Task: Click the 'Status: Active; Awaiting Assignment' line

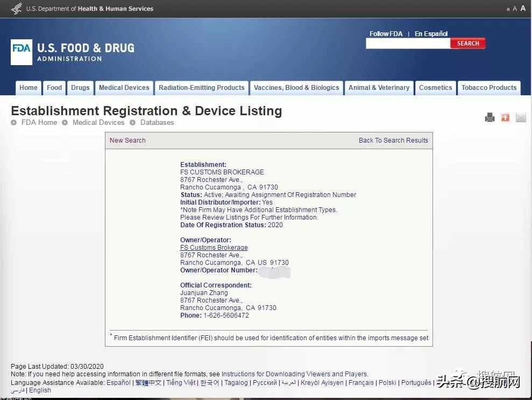Action: click(268, 195)
